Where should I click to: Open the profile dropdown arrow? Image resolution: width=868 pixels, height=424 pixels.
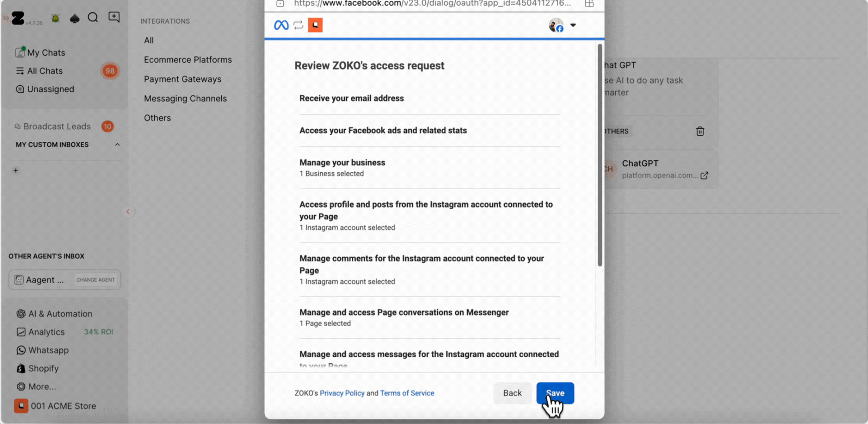[573, 25]
